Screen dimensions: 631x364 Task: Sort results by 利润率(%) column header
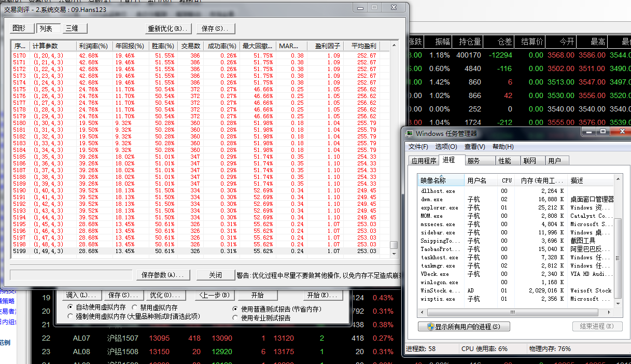point(93,46)
